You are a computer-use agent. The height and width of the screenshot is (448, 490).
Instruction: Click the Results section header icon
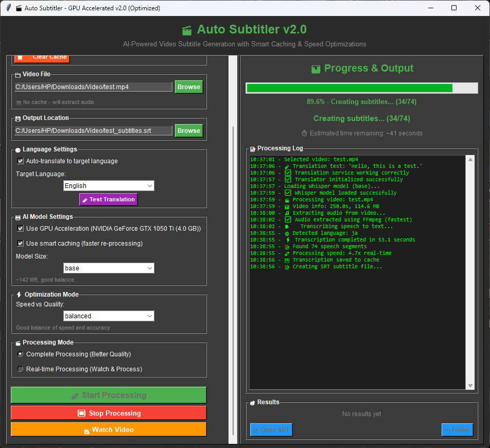(x=253, y=403)
